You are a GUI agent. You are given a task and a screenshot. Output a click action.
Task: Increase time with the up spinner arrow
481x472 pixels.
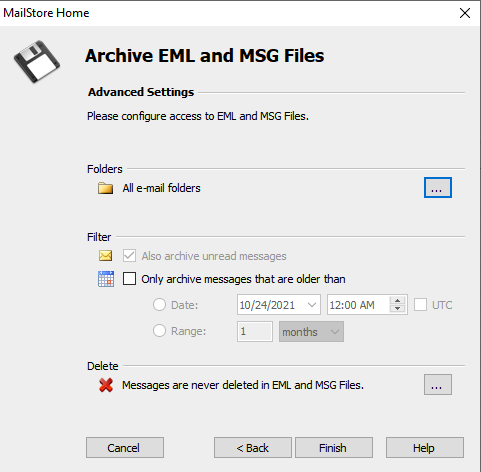click(397, 300)
